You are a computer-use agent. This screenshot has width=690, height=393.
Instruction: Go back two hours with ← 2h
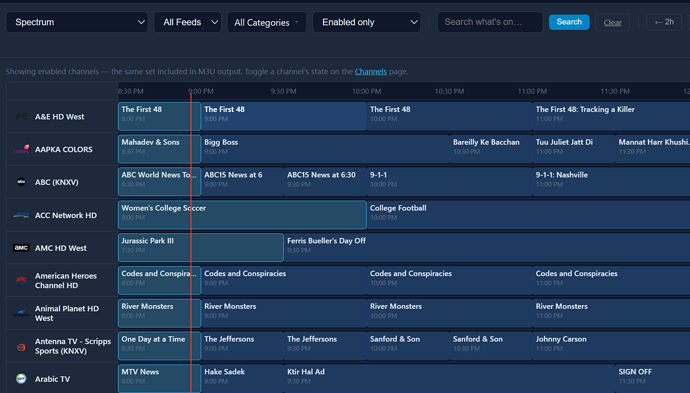tap(664, 22)
